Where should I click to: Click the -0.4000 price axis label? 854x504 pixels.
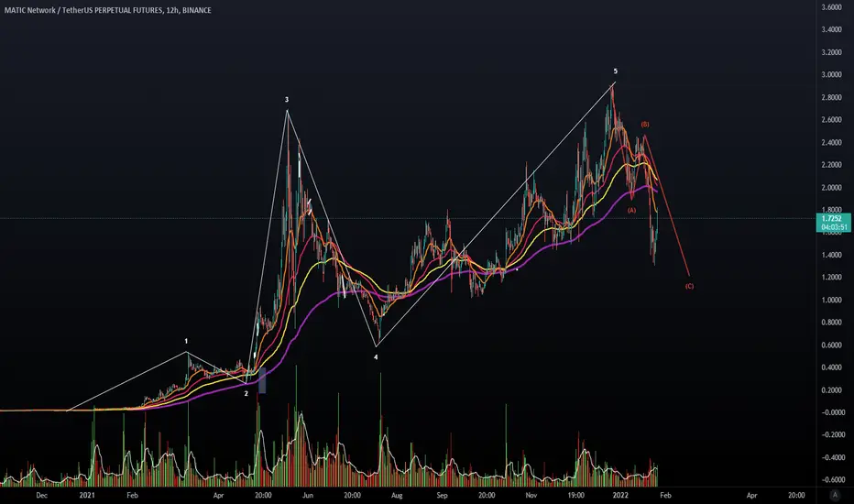point(833,457)
